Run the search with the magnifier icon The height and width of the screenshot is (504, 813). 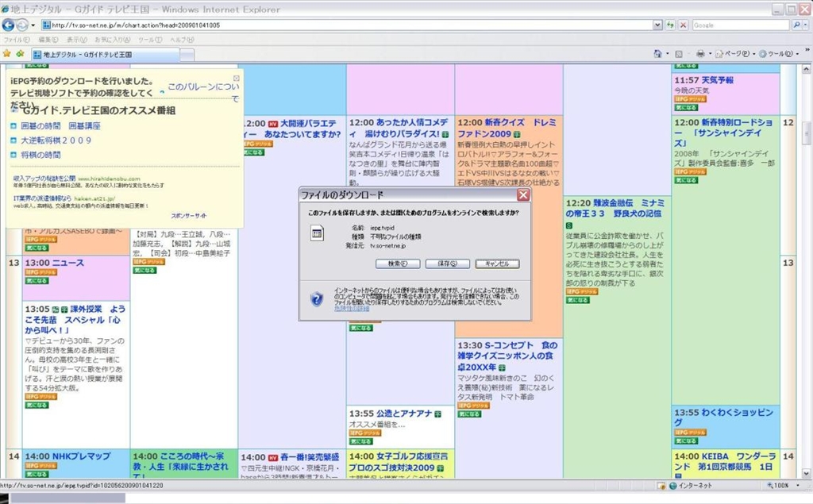(x=796, y=25)
